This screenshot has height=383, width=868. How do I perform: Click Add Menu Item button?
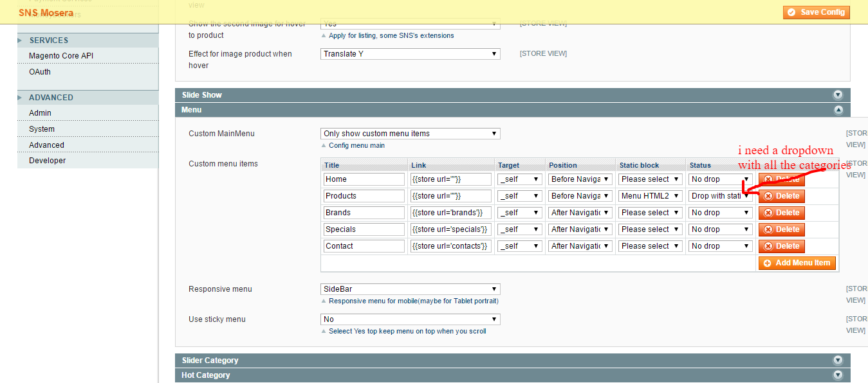[x=797, y=263]
